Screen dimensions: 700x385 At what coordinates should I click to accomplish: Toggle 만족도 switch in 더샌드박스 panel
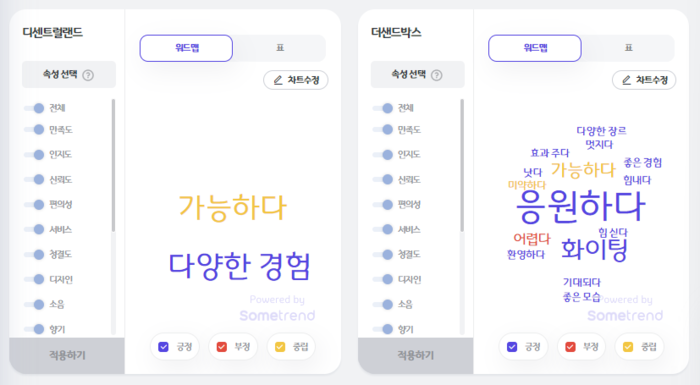pyautogui.click(x=383, y=130)
